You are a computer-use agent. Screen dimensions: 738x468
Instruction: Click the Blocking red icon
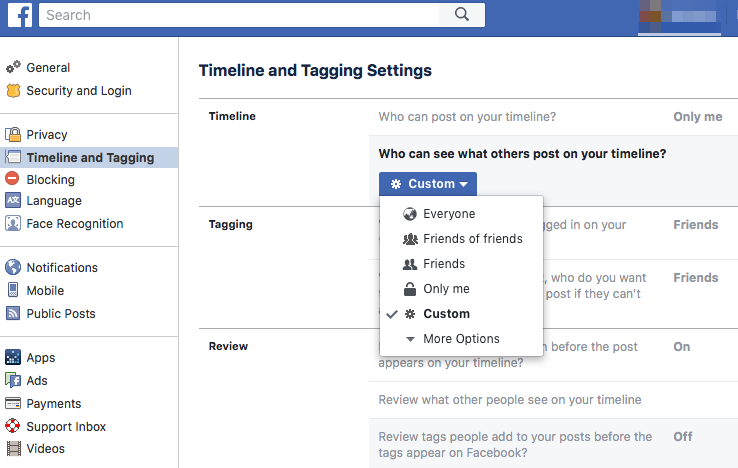(x=13, y=180)
